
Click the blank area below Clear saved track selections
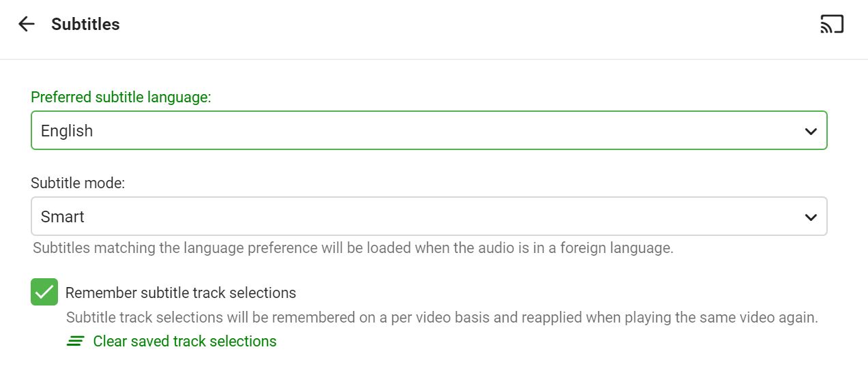tap(437, 361)
